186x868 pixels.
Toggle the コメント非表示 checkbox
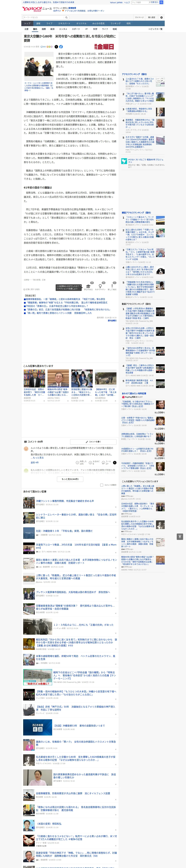pyautogui.click(x=102, y=485)
